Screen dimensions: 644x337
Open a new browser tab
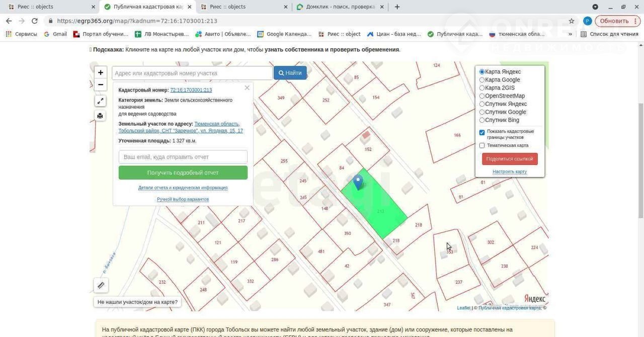[397, 7]
